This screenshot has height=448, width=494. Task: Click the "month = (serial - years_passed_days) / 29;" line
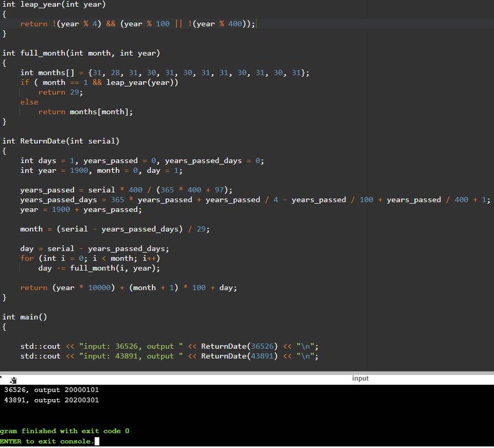coord(115,229)
